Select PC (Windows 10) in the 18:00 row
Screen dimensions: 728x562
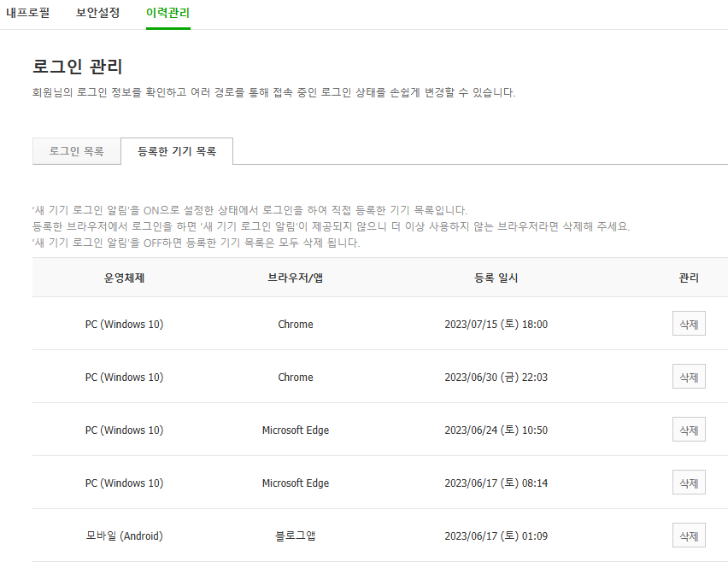[x=125, y=324]
